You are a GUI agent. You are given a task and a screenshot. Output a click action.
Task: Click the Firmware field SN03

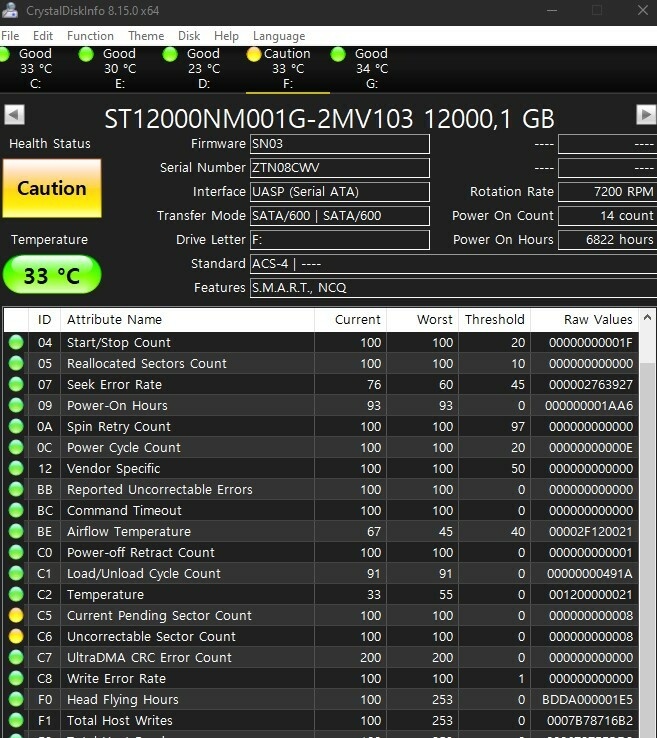coord(339,144)
